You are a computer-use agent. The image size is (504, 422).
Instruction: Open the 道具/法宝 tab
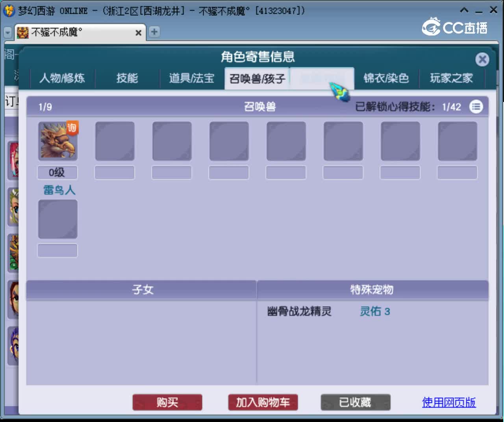point(192,78)
